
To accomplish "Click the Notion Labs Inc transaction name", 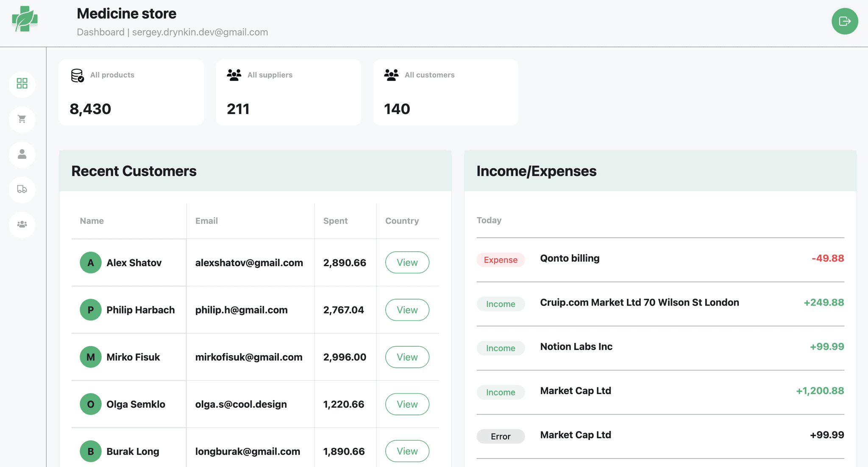I will [576, 347].
